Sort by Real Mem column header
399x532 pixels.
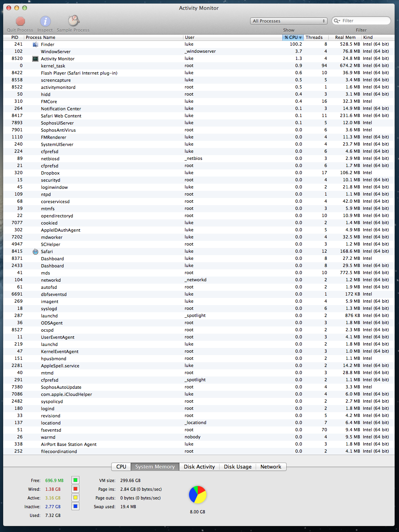click(345, 37)
